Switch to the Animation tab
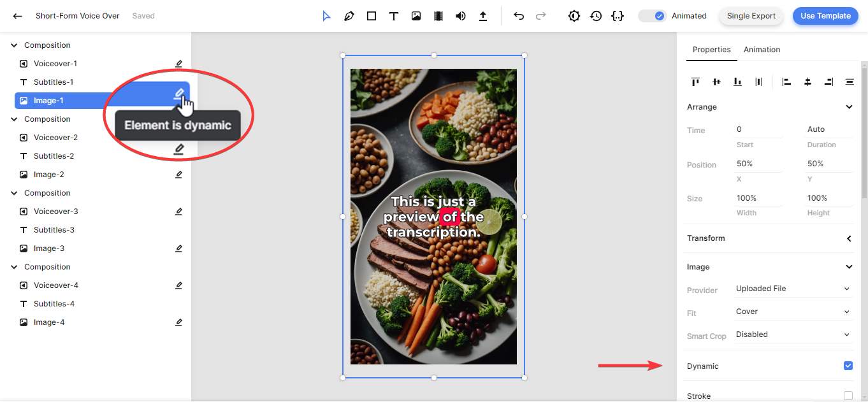Screen dimensions: 868x402 pyautogui.click(x=762, y=50)
